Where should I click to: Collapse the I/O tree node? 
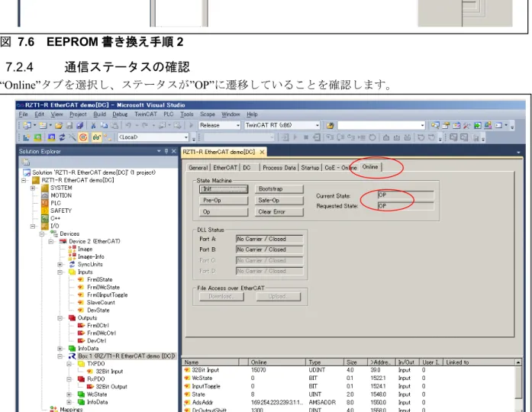pyautogui.click(x=33, y=226)
